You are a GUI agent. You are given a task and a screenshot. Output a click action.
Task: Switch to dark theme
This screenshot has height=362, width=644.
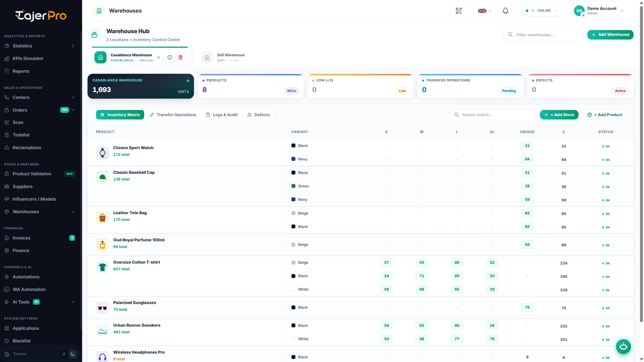[73, 354]
